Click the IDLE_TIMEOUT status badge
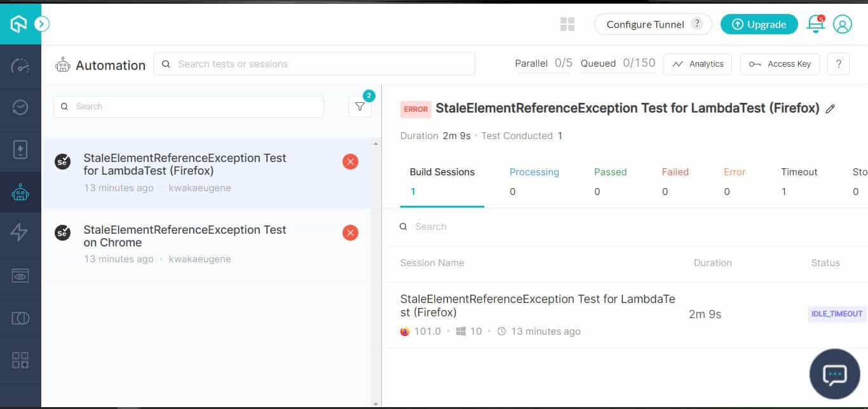The image size is (868, 409). click(x=836, y=314)
